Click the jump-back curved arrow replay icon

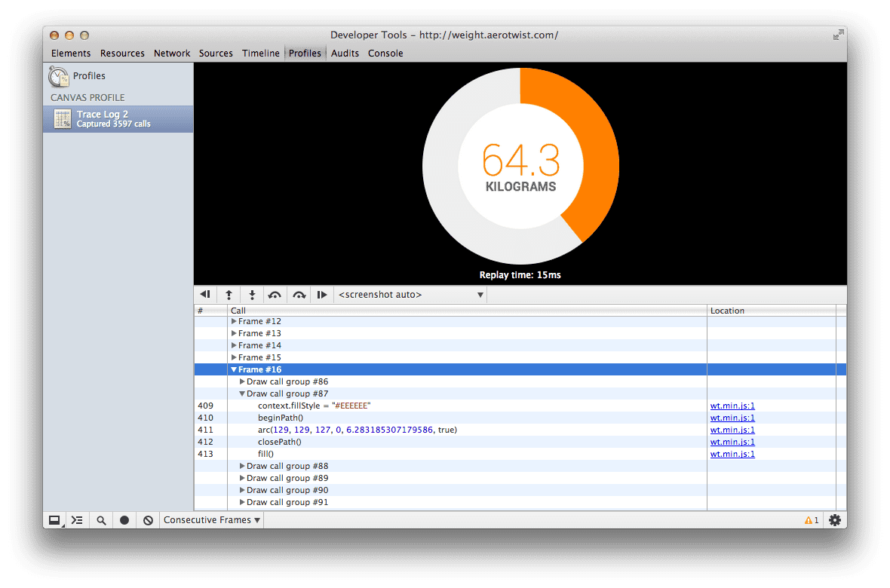click(275, 294)
